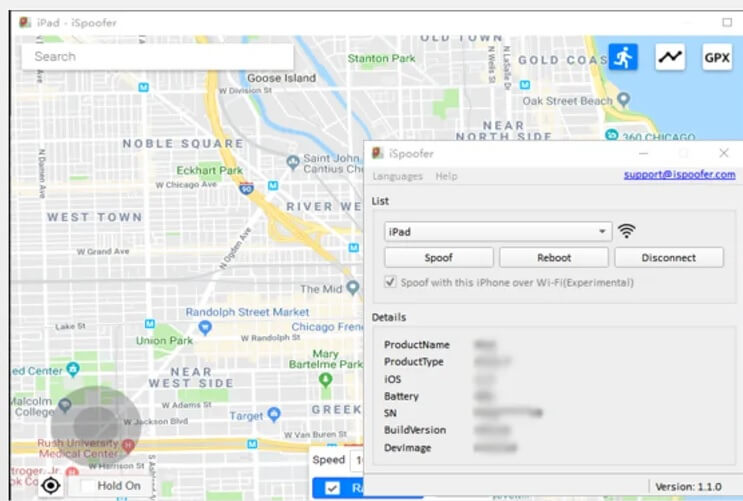Open support@ispoofer.com email link
This screenshot has height=501, width=743.
(x=680, y=174)
